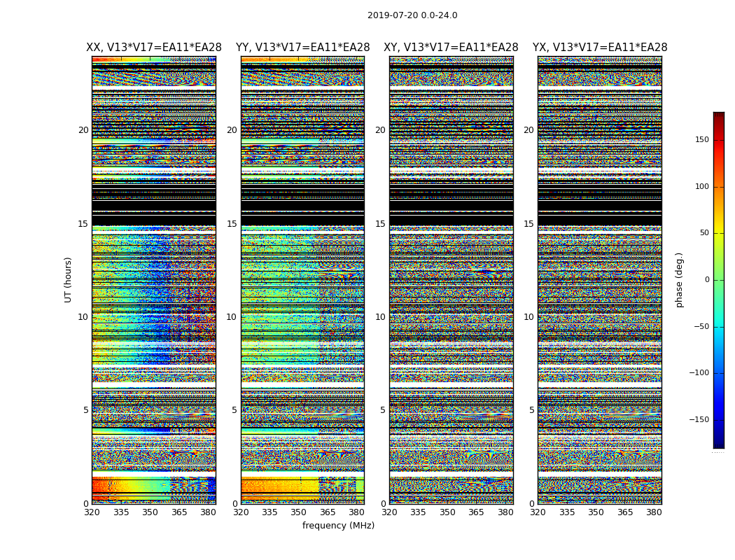Select the YX, V13*V17=EA11*EA28 panel title

tap(599, 48)
